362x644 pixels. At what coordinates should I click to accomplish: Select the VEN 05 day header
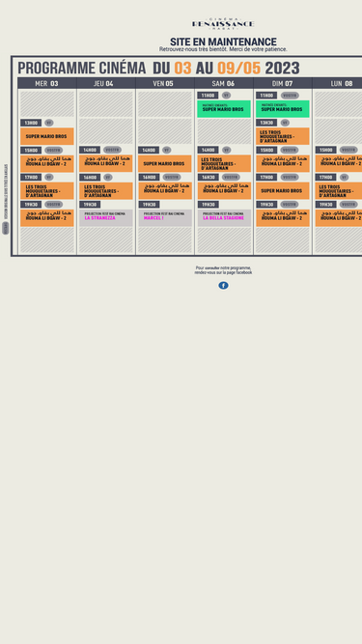[165, 83]
